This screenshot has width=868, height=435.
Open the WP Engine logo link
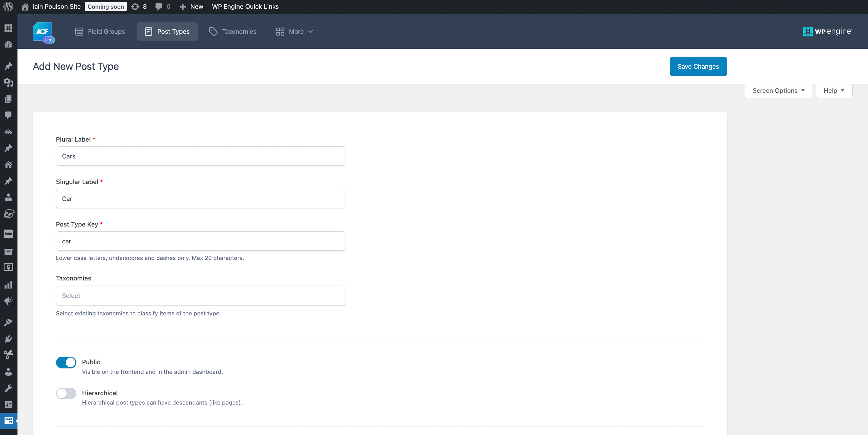[x=827, y=32]
